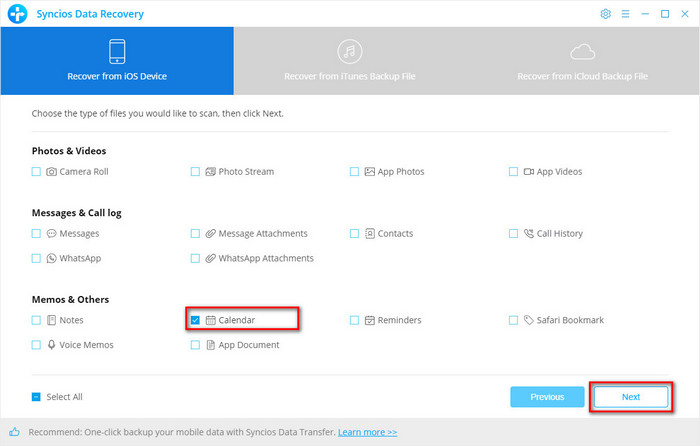Viewport: 700px width, 446px height.
Task: Enable the Messages checkbox
Action: click(36, 233)
